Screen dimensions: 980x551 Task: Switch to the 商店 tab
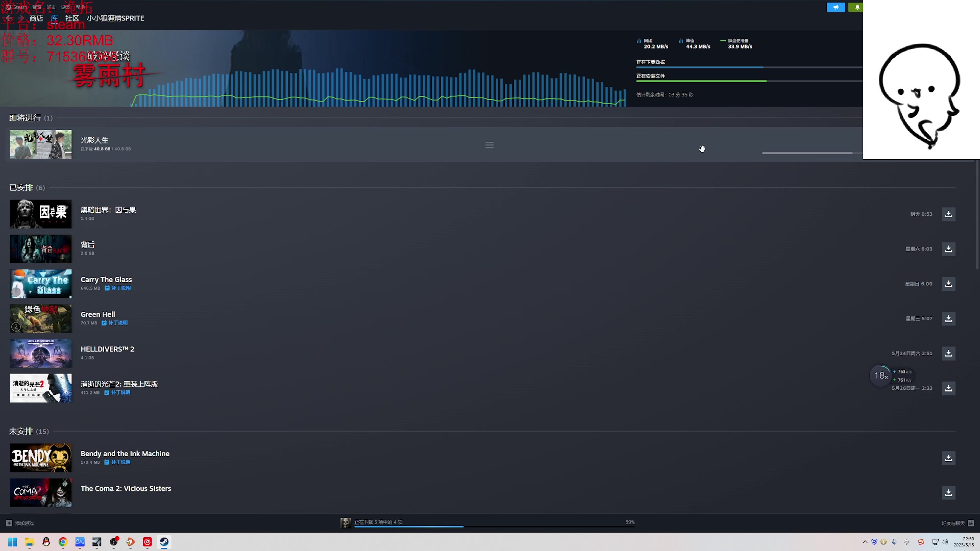(36, 18)
